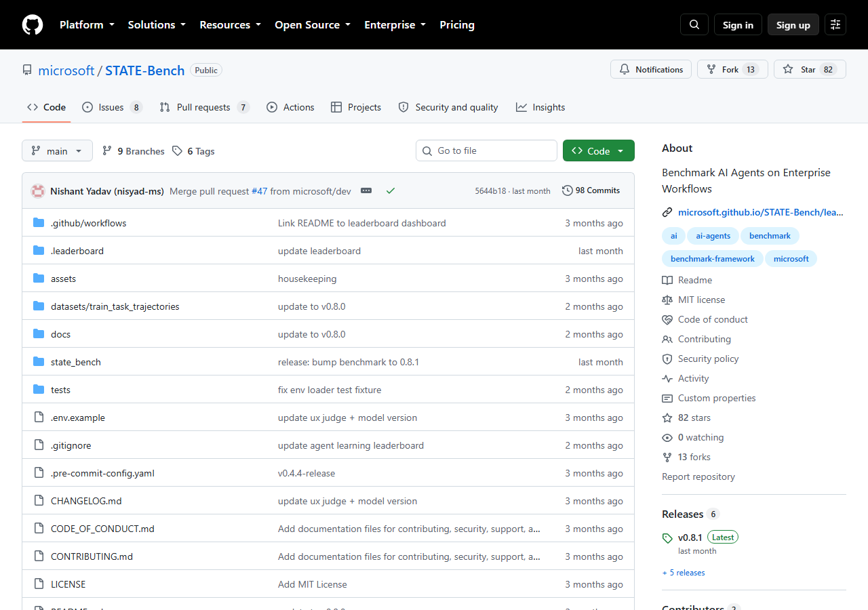Click the star icon on Star button
Screen dimensions: 868x610
tap(788, 69)
